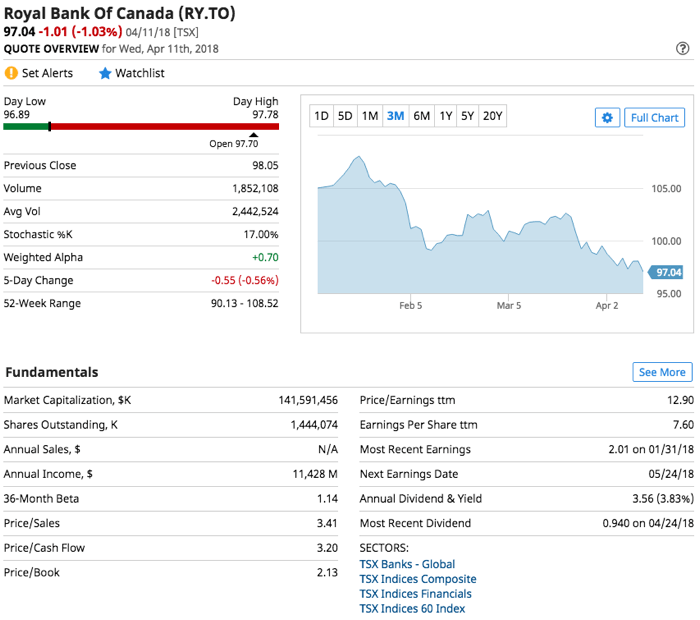Click Earnings Per Share ttm value 7.60

pos(683,425)
